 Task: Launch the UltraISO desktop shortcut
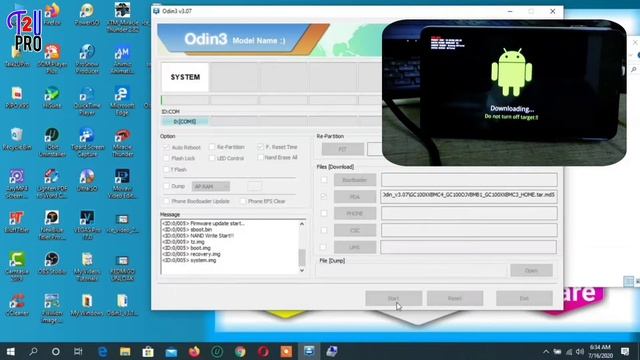[87, 180]
